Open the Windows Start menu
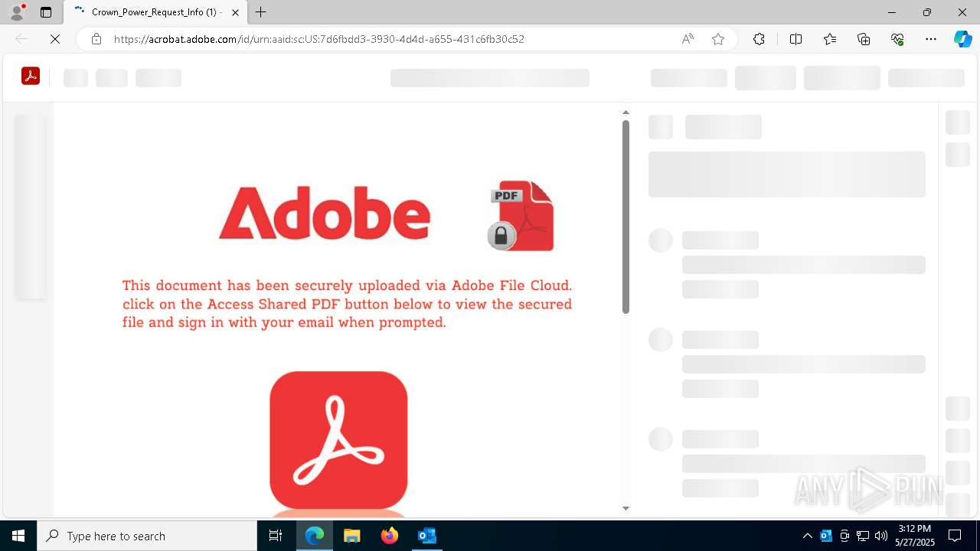Viewport: 980px width, 551px height. click(x=18, y=536)
